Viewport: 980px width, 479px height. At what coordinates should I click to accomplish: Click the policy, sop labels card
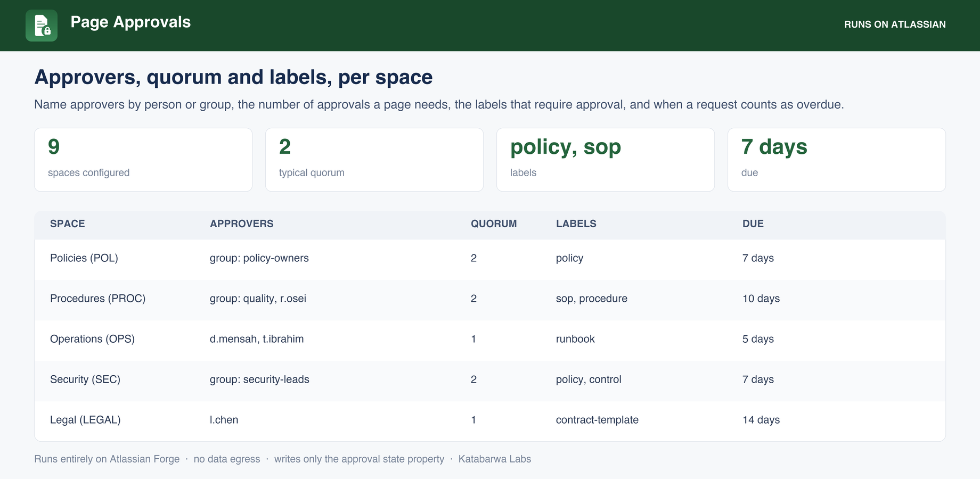(606, 160)
